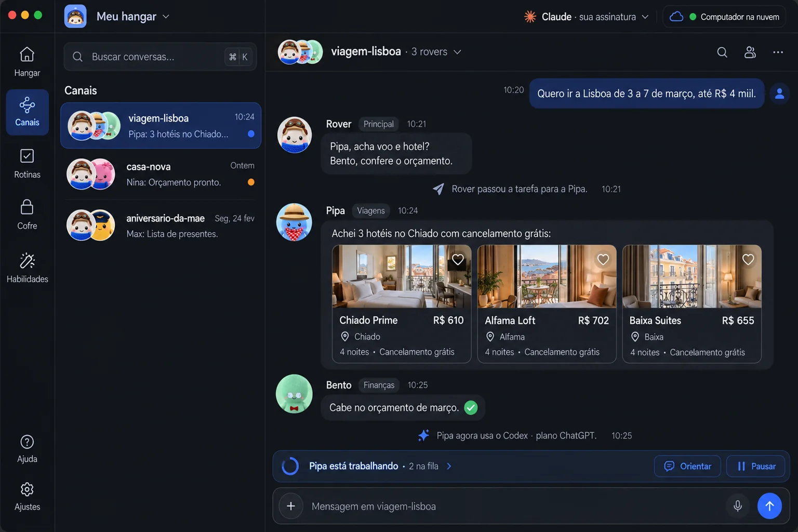The width and height of the screenshot is (798, 532).
Task: Select the aniversario-da-mae channel
Action: click(161, 225)
